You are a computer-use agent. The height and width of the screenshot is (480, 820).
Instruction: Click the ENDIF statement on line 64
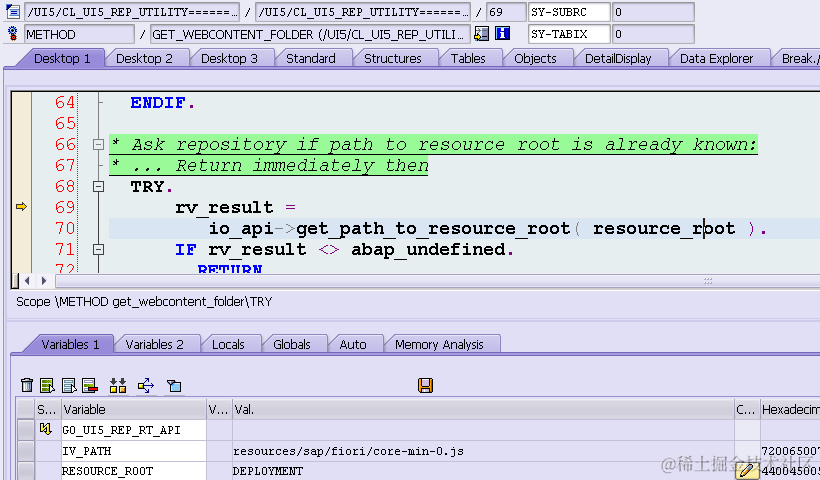(x=162, y=102)
